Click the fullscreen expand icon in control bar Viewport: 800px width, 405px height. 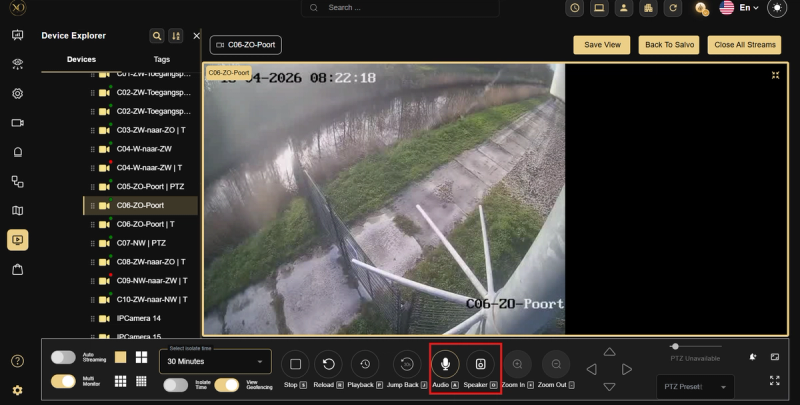click(x=774, y=381)
